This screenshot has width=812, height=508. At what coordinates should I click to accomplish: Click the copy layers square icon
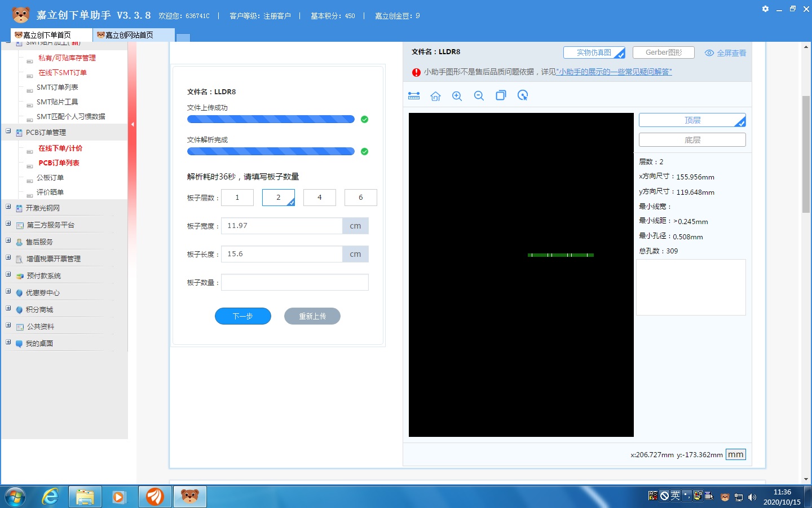[501, 95]
